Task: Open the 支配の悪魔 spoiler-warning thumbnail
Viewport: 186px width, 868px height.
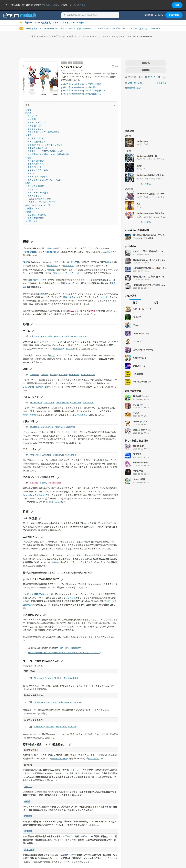Action: pyautogui.click(x=128, y=374)
